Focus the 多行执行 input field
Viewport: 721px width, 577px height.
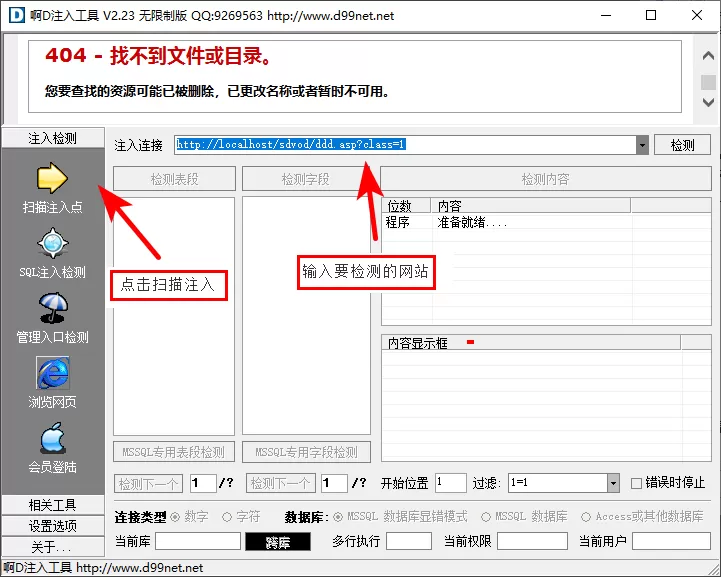click(x=409, y=541)
